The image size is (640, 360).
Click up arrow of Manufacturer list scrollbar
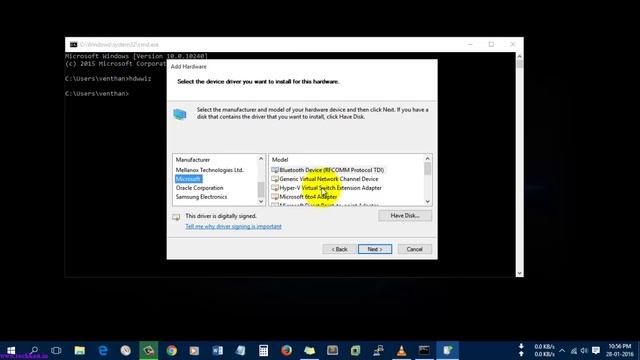(261, 159)
